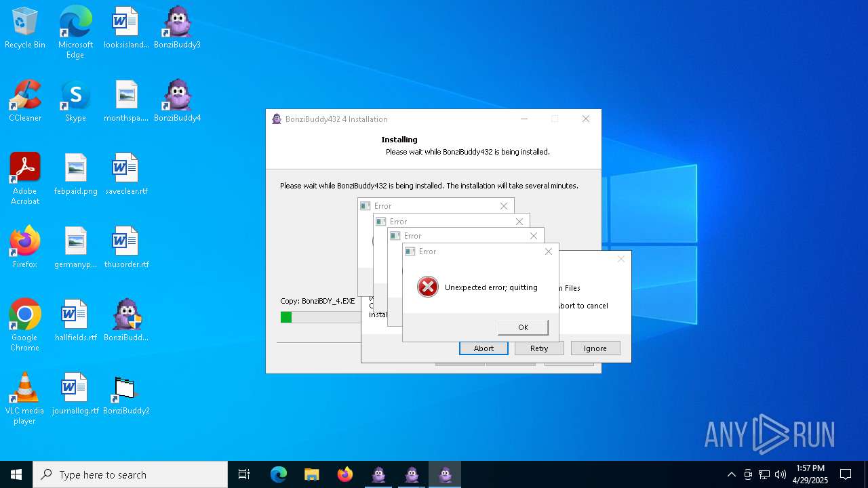
Task: Open Firefox from the taskbar
Action: (344, 474)
